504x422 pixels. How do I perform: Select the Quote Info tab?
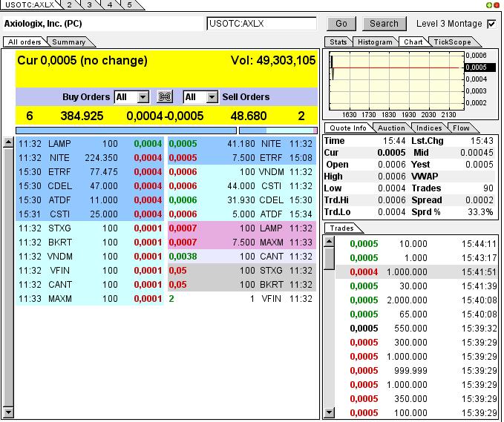coord(348,128)
